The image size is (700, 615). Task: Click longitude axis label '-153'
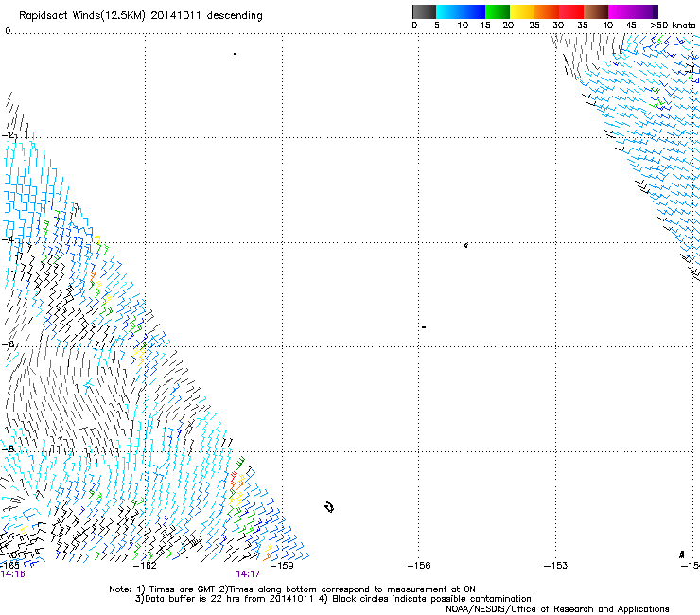pos(556,566)
